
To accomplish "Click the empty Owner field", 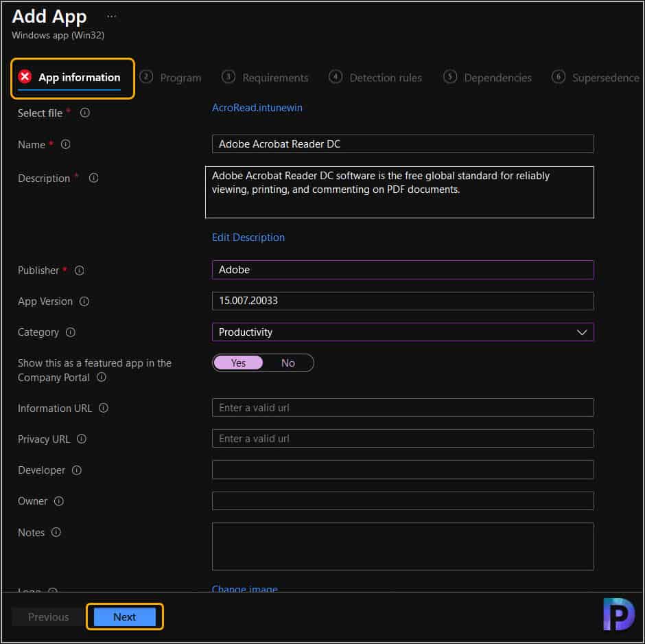I will tap(403, 501).
